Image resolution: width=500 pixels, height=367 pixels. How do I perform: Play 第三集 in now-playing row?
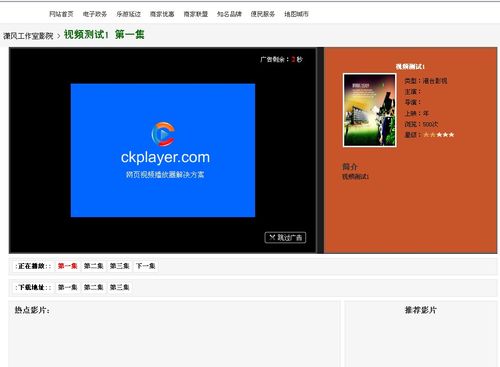[119, 266]
